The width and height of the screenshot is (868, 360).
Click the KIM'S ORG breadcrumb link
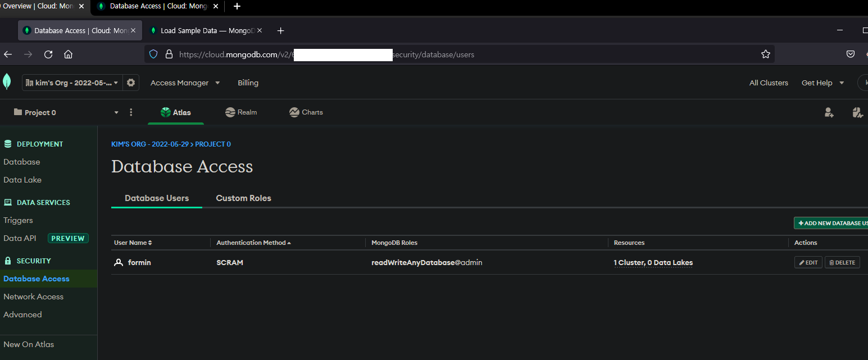click(x=150, y=144)
